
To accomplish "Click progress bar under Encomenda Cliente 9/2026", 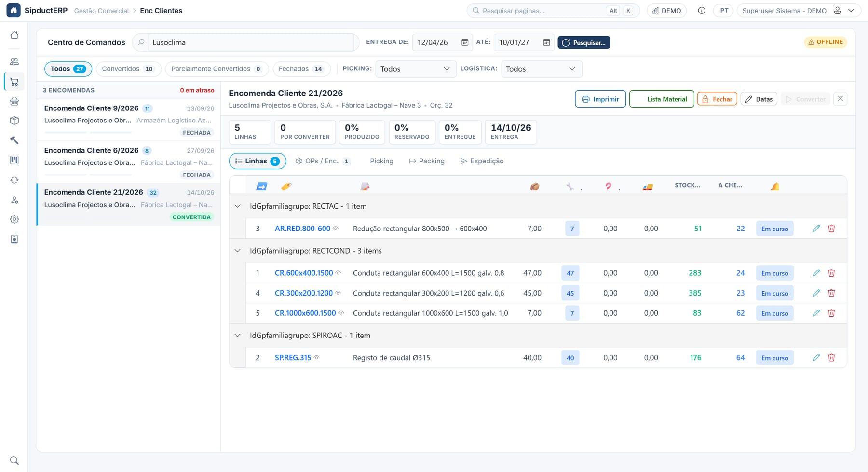I will [x=88, y=132].
